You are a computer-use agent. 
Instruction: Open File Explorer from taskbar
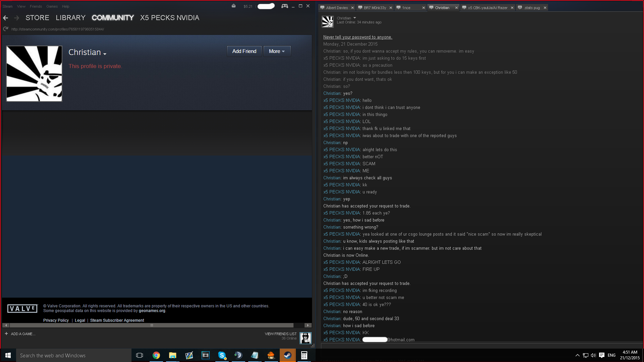[x=172, y=355]
